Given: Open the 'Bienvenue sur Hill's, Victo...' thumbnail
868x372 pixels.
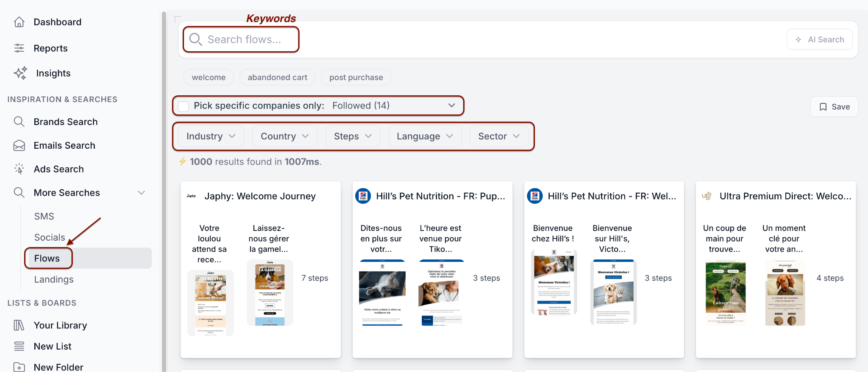Looking at the screenshot, I should pyautogui.click(x=613, y=293).
